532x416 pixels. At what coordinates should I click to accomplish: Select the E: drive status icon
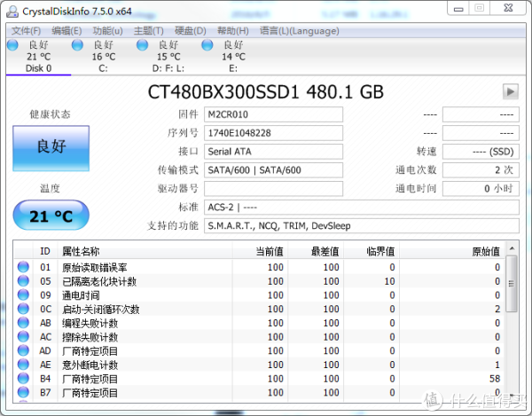(207, 45)
